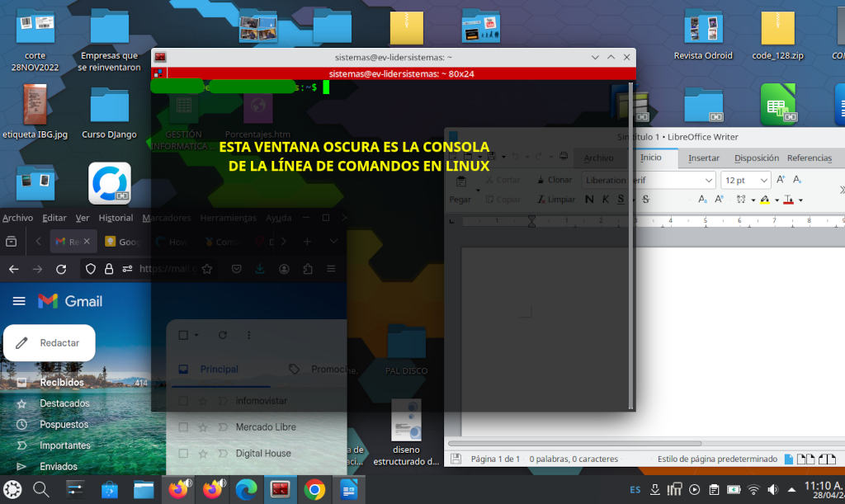Click the Firefox site padlock icon

pyautogui.click(x=109, y=269)
